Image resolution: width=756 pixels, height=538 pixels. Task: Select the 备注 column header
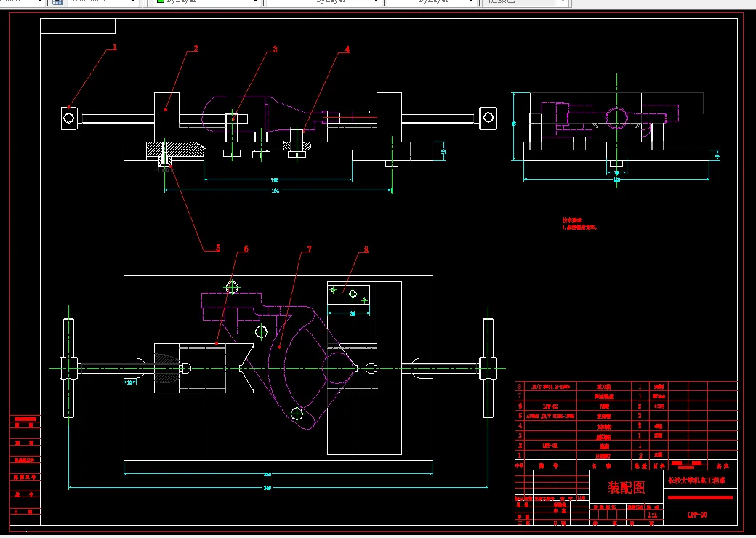pyautogui.click(x=723, y=466)
